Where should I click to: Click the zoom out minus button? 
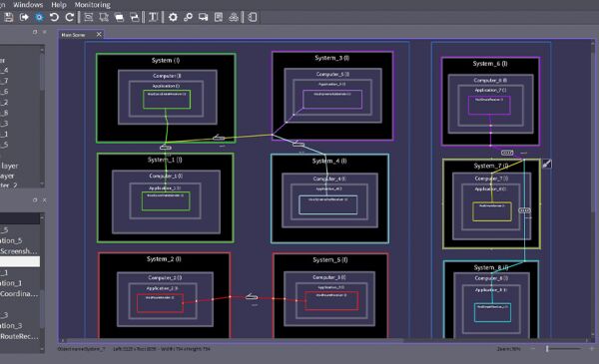click(533, 348)
